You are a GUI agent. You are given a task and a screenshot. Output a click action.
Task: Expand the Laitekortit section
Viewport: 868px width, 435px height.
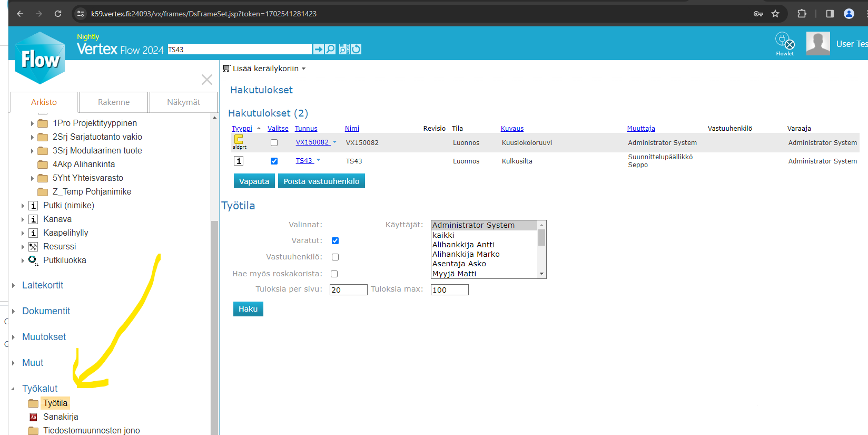(x=14, y=285)
